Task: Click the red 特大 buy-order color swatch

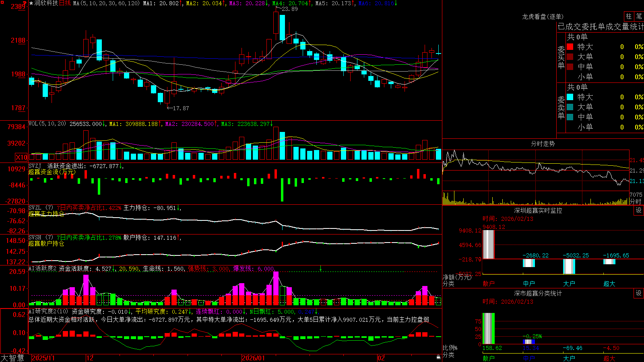Action: [570, 47]
